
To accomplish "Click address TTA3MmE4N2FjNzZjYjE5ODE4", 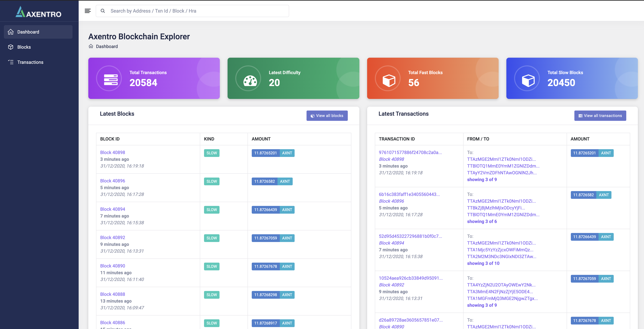I will tap(500, 291).
